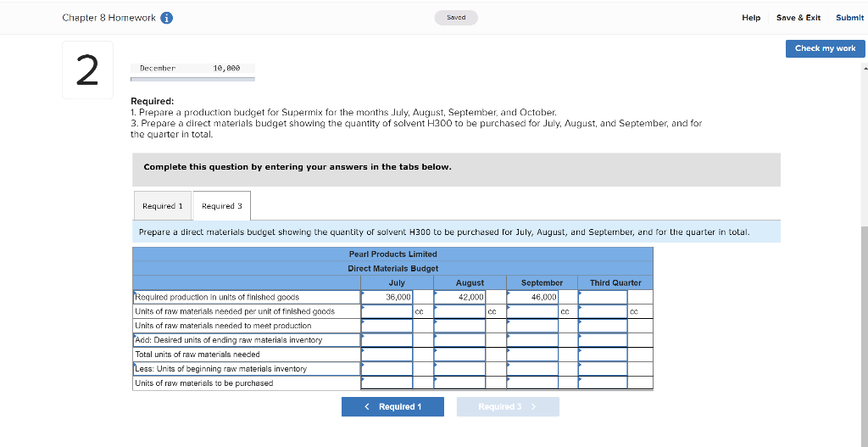Viewport: 868px width, 447px height.
Task: Click Third Quarter desired ending inventory field
Action: click(x=603, y=340)
